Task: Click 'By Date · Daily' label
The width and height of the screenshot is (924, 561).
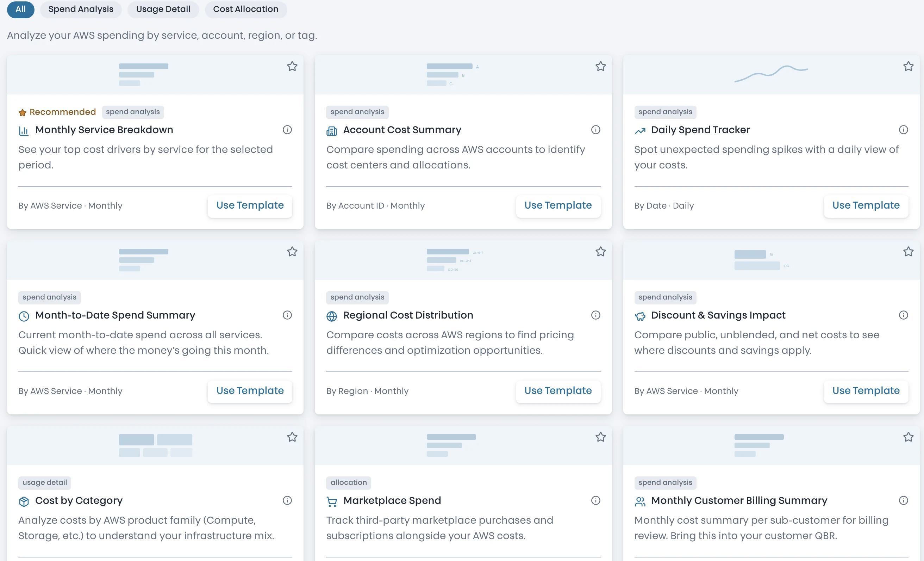Action: (664, 206)
